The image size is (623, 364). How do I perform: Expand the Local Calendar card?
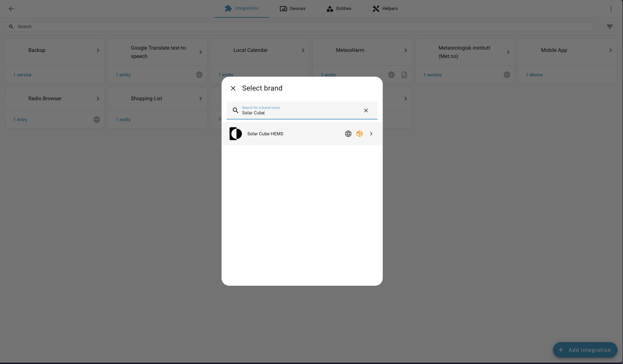303,50
